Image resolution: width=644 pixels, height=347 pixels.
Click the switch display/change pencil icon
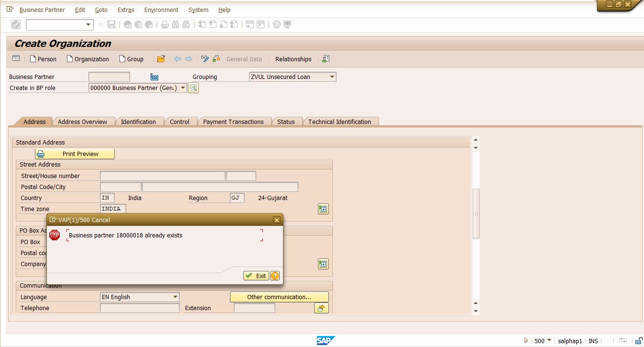point(205,59)
